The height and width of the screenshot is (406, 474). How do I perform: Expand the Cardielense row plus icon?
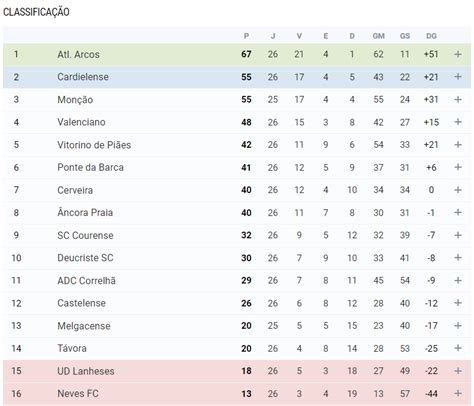(458, 77)
